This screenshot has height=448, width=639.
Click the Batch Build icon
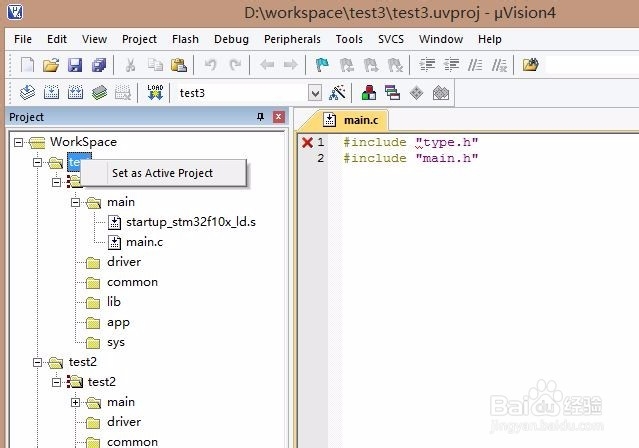pos(99,93)
